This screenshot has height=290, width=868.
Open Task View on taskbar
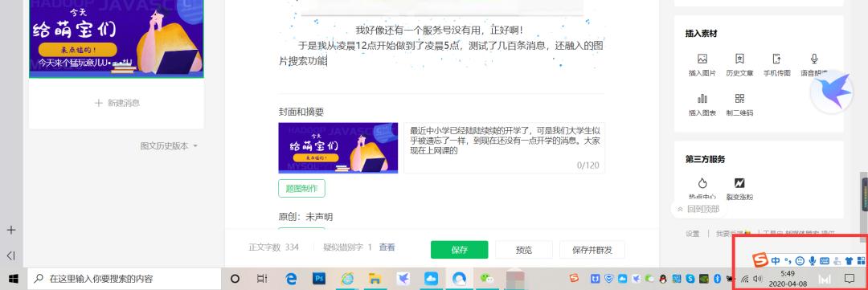point(263,279)
